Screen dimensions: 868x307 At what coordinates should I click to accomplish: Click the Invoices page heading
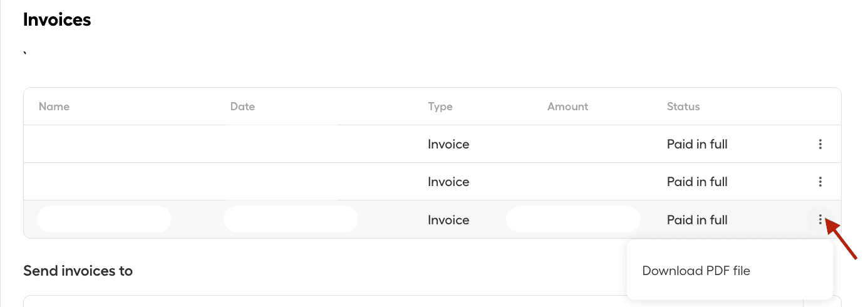(x=57, y=19)
